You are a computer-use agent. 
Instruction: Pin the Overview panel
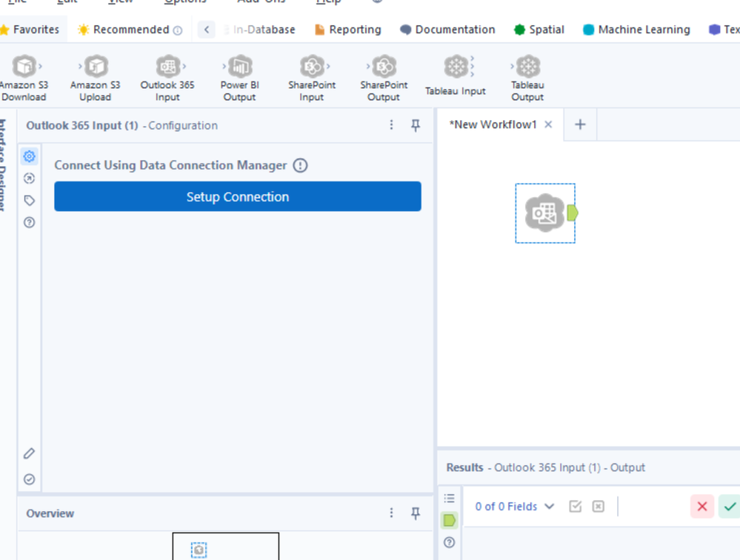[x=416, y=513]
